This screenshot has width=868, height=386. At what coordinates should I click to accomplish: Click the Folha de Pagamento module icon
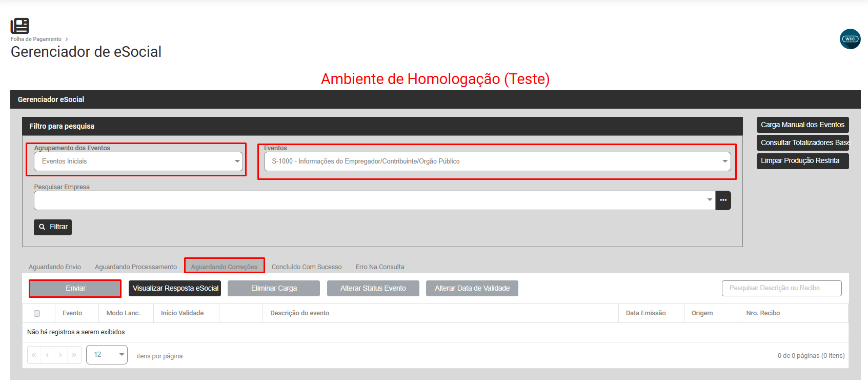(x=20, y=26)
